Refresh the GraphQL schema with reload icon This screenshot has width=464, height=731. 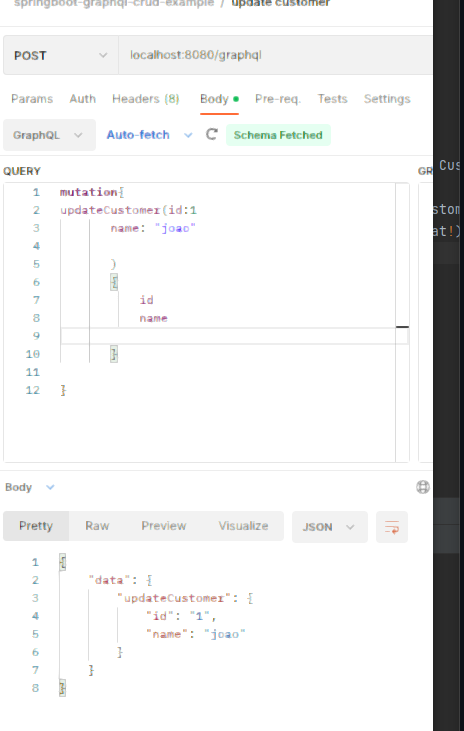click(x=212, y=135)
